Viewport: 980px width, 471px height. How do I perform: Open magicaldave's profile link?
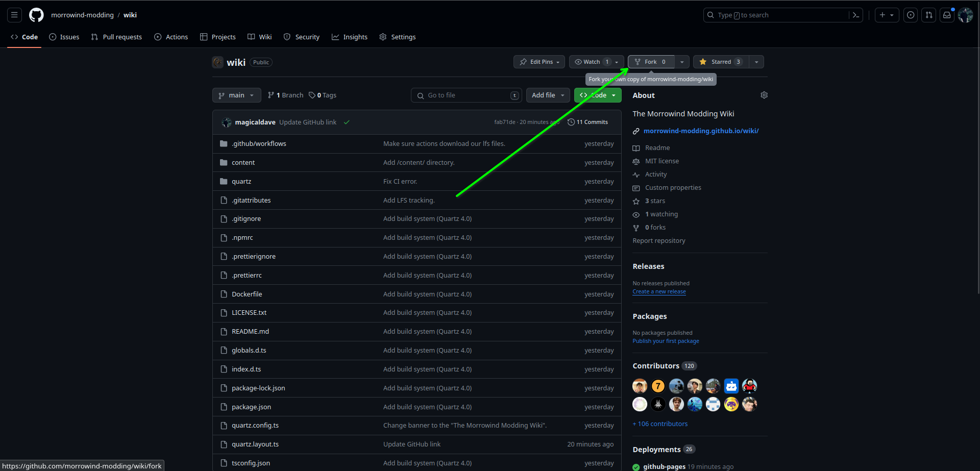point(255,122)
